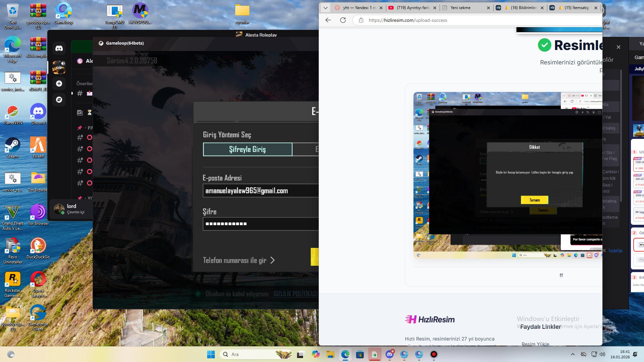Click lord's user avatar in Discord
644x362 pixels.
pos(59,209)
